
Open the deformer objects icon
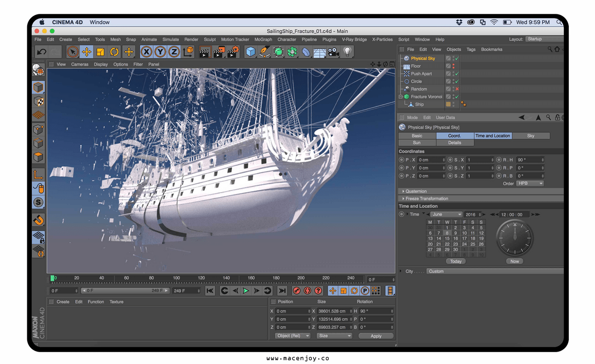[x=306, y=52]
